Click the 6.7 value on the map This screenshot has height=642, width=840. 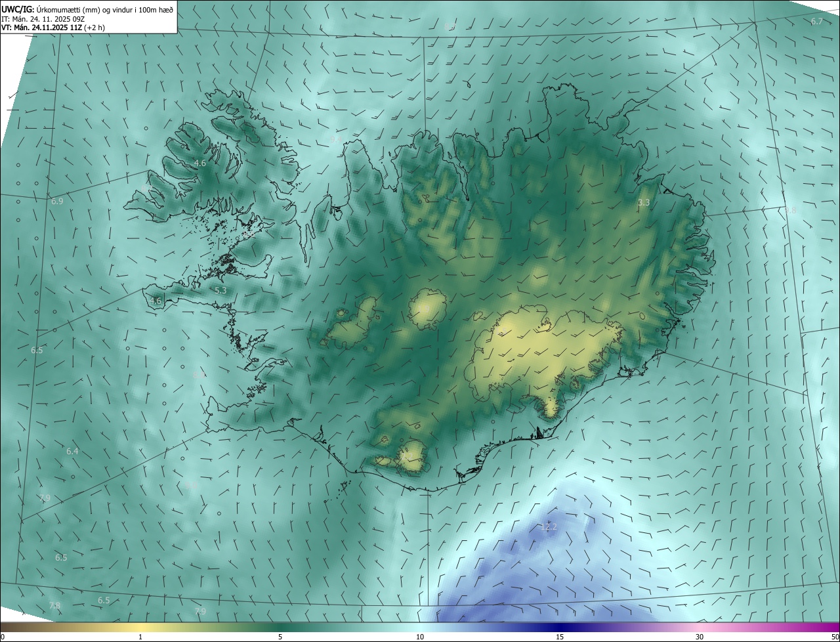click(x=816, y=22)
